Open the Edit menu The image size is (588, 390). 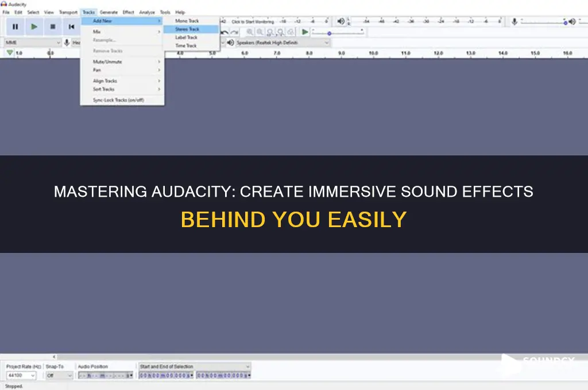[x=18, y=13]
